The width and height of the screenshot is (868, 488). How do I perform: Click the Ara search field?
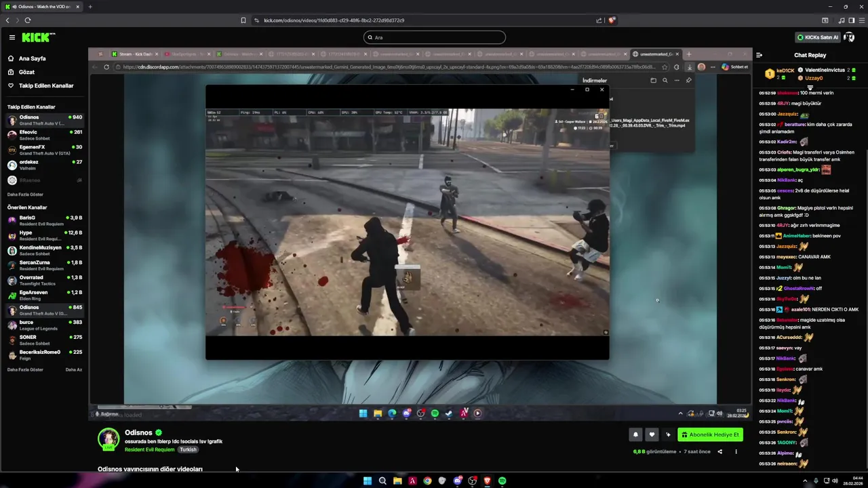tap(434, 37)
